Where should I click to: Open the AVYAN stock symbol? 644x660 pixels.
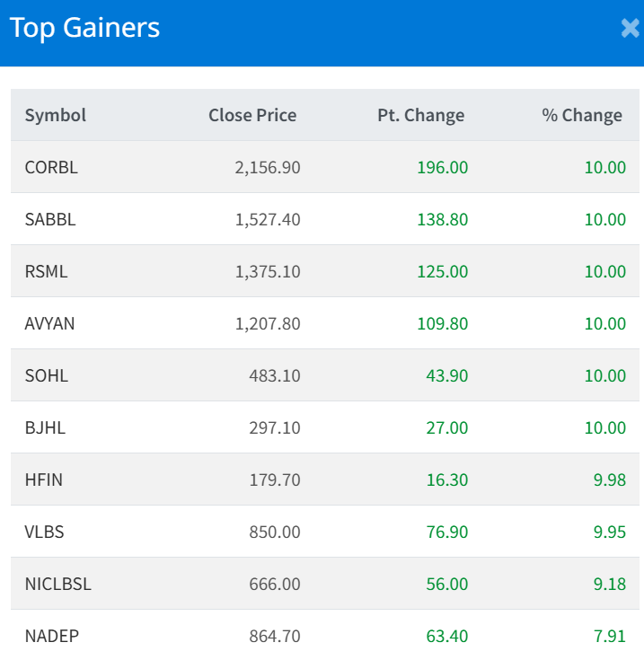[50, 323]
